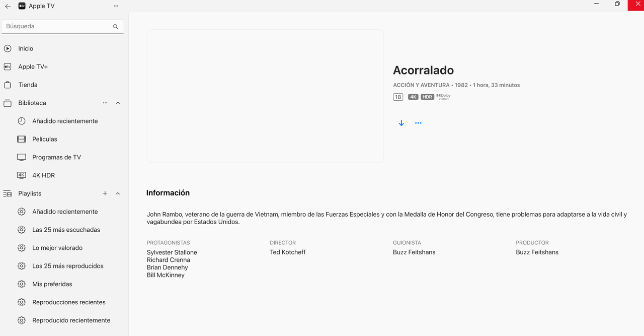
Task: Collapse the Biblioteca section
Action: [118, 103]
